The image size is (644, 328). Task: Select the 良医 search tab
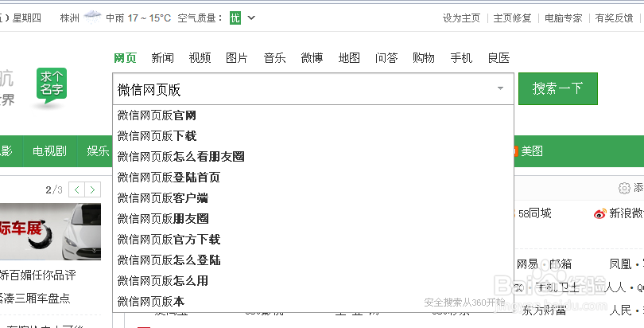coord(499,58)
